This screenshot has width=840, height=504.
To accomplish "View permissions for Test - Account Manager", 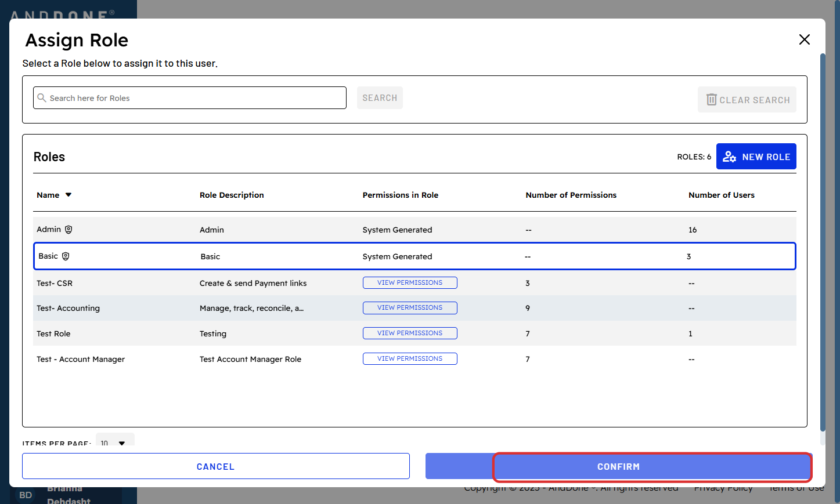I will pyautogui.click(x=410, y=358).
